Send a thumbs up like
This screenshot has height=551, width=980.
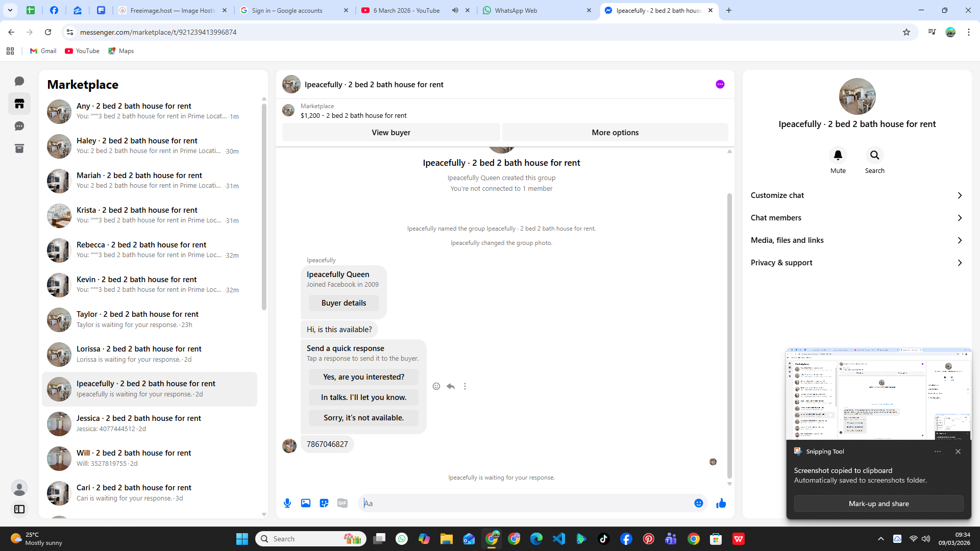click(721, 503)
